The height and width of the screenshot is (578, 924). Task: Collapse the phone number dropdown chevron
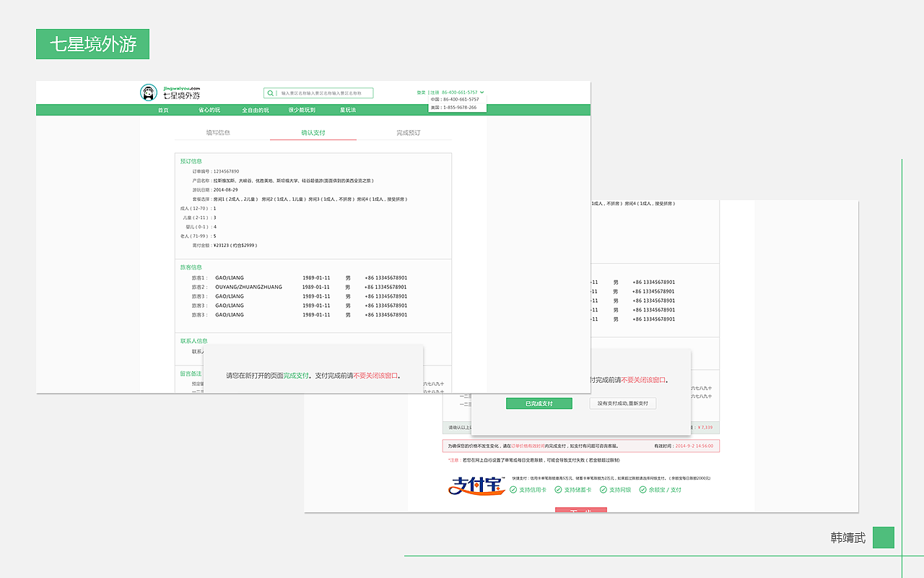point(481,92)
